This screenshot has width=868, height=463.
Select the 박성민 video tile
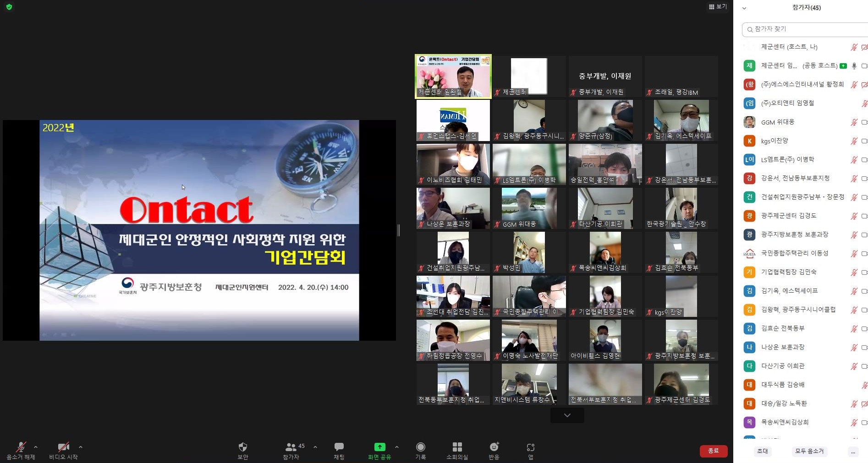pyautogui.click(x=529, y=252)
